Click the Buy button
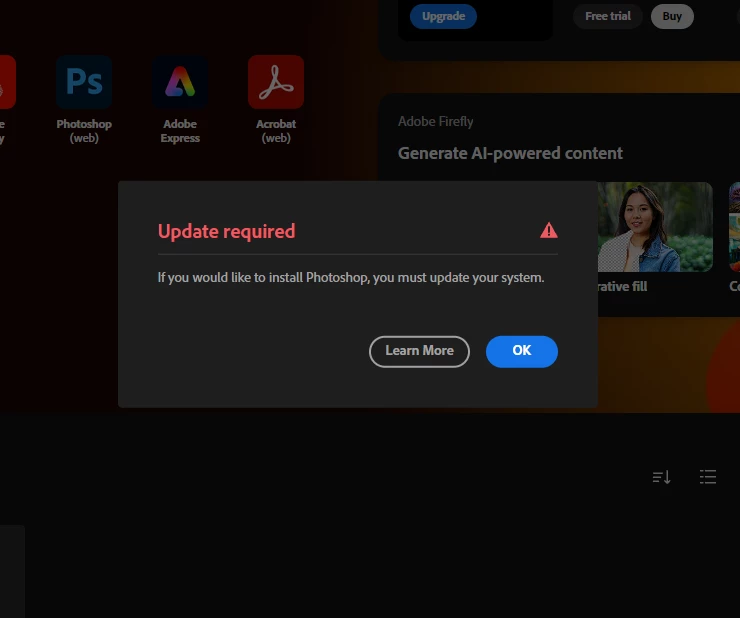 (672, 17)
